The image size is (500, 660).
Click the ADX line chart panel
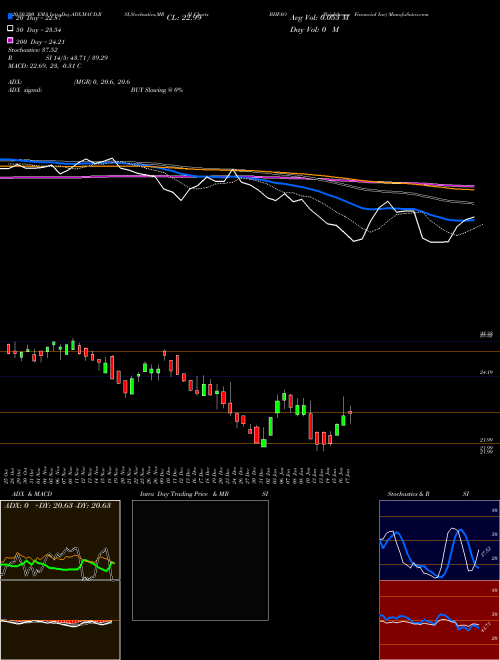click(60, 540)
